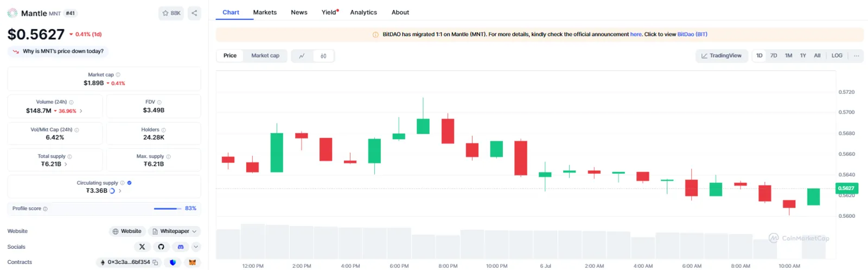Open the share icon button

[x=194, y=13]
